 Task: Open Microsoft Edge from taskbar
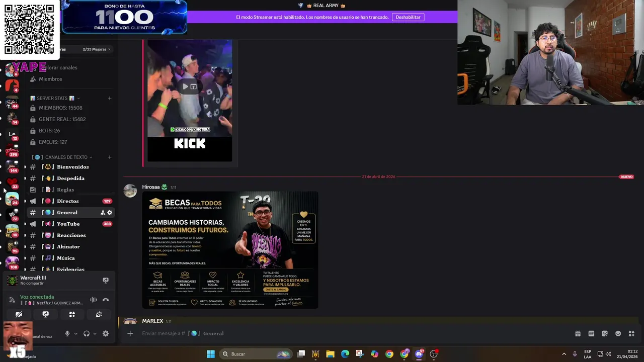(345, 354)
